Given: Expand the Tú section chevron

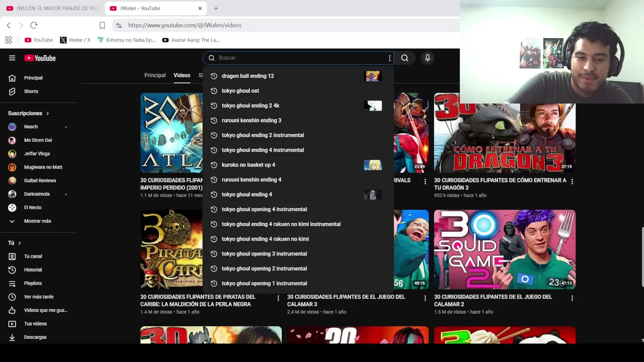Looking at the screenshot, I should 19,243.
